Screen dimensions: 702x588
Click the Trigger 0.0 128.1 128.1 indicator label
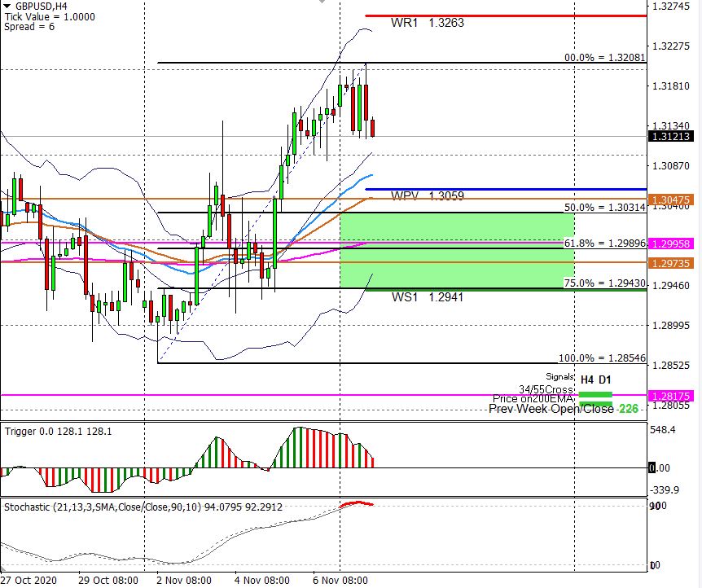58,432
